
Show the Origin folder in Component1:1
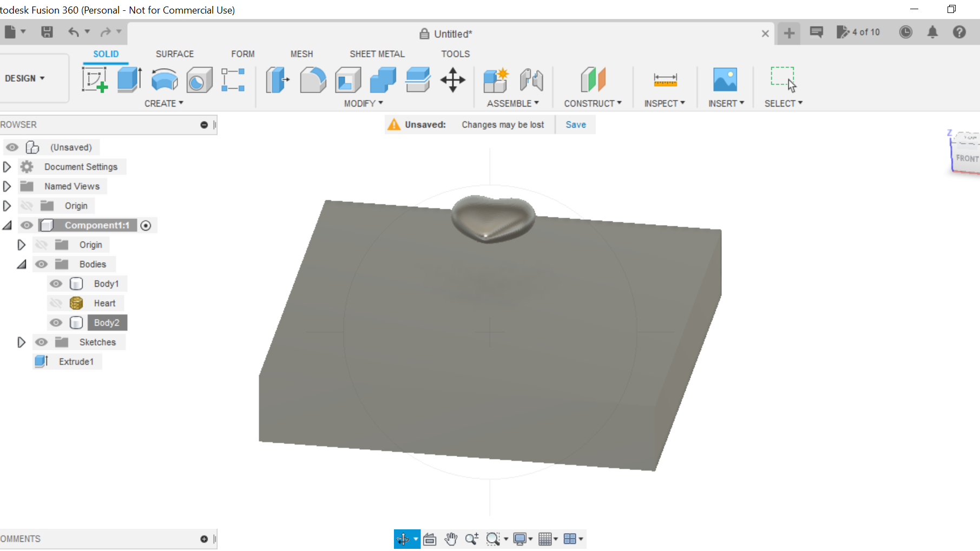tap(41, 244)
